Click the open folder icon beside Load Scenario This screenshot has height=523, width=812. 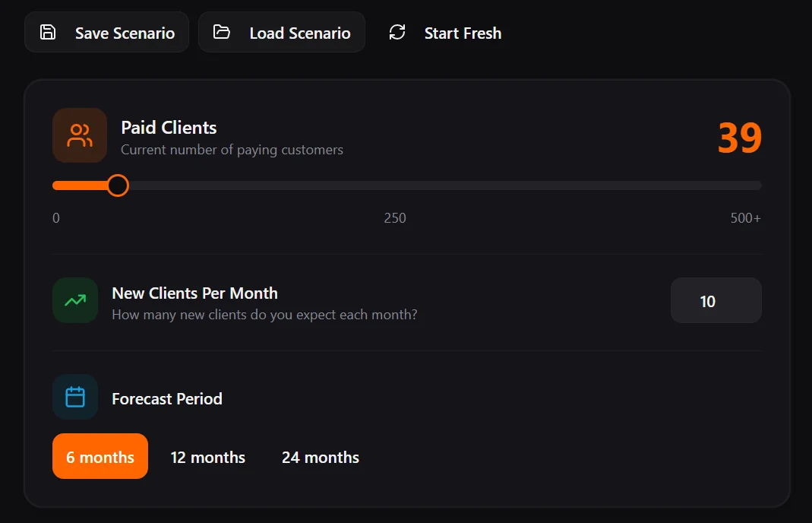pyautogui.click(x=221, y=32)
